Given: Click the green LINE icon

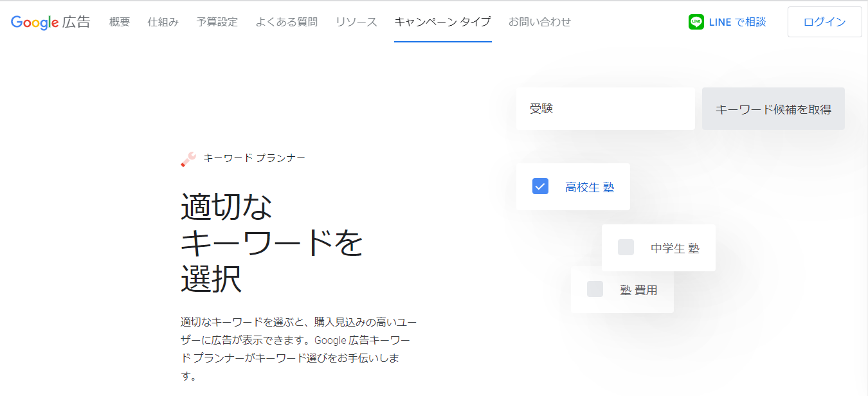Looking at the screenshot, I should tap(696, 22).
